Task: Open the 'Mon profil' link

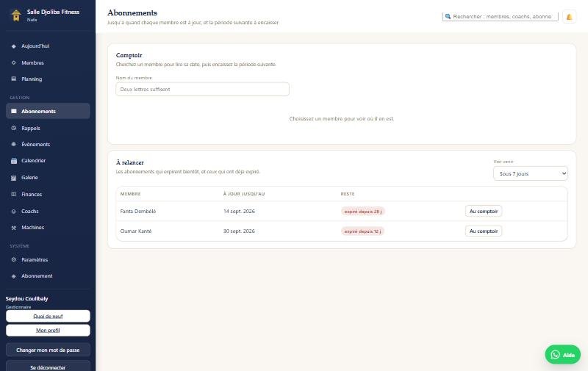Action: pos(48,330)
